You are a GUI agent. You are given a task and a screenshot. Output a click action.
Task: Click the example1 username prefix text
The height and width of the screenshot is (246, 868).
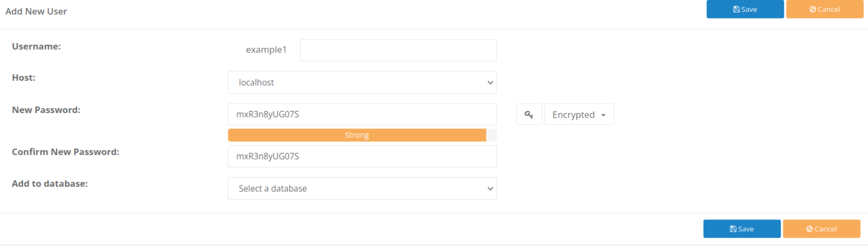pyautogui.click(x=266, y=50)
